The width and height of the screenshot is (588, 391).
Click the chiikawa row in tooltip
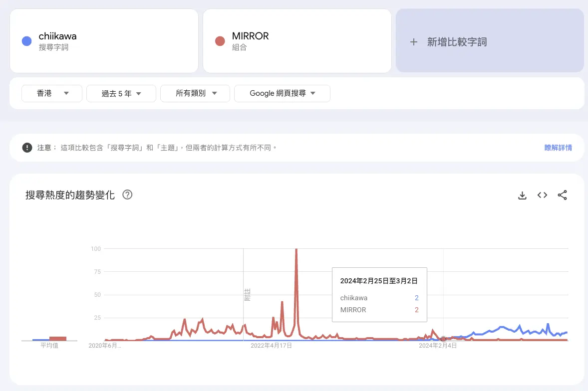pyautogui.click(x=379, y=298)
